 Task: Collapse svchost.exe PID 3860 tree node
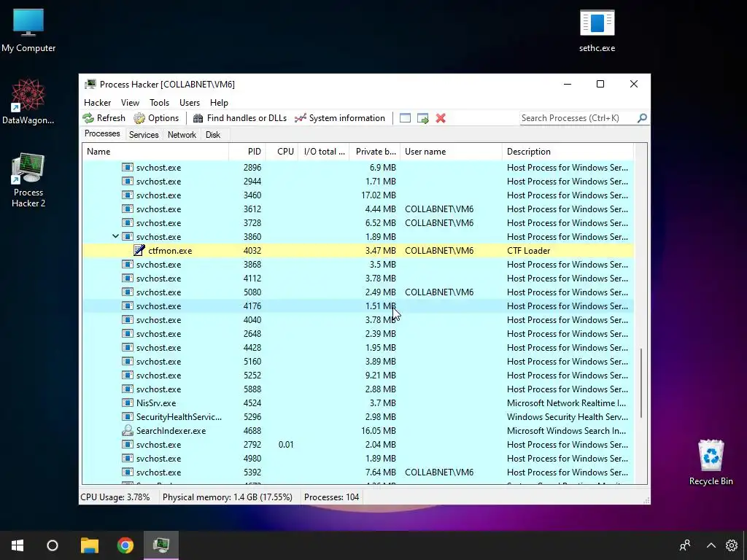tap(115, 236)
